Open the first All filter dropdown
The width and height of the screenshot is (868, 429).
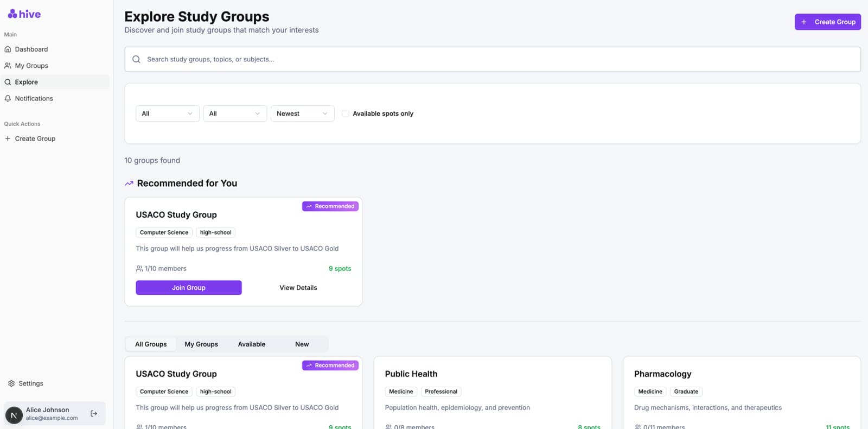click(x=167, y=113)
